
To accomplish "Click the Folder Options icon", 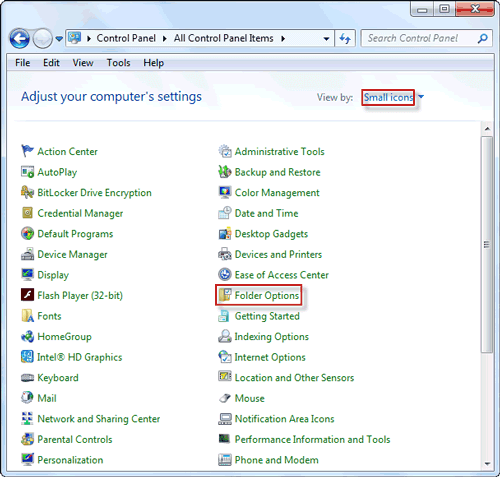I will [225, 295].
